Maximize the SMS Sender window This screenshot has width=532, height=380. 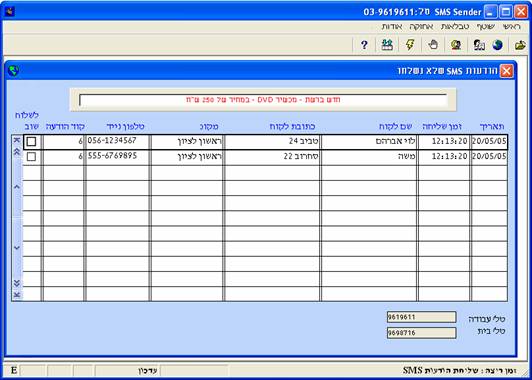tap(506, 13)
